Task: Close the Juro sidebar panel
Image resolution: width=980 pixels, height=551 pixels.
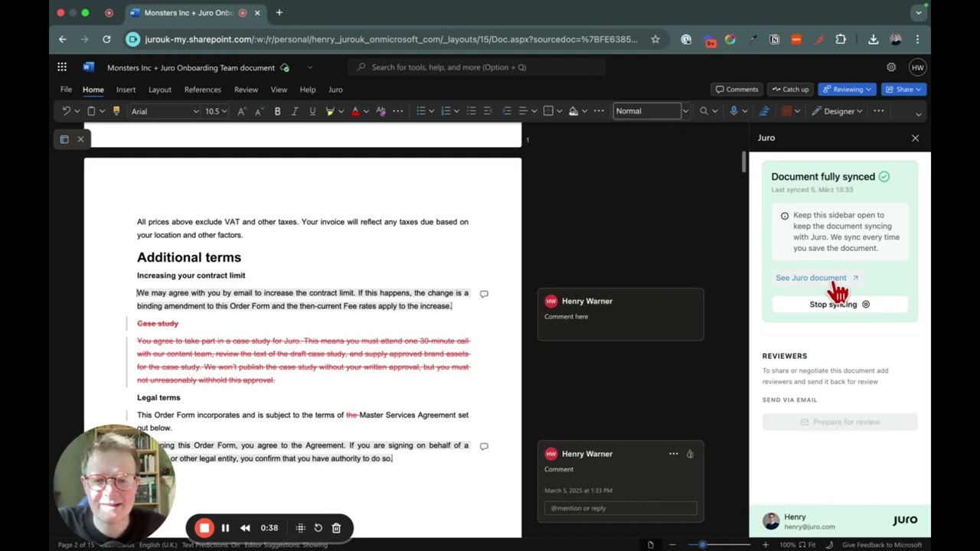Action: pyautogui.click(x=915, y=138)
